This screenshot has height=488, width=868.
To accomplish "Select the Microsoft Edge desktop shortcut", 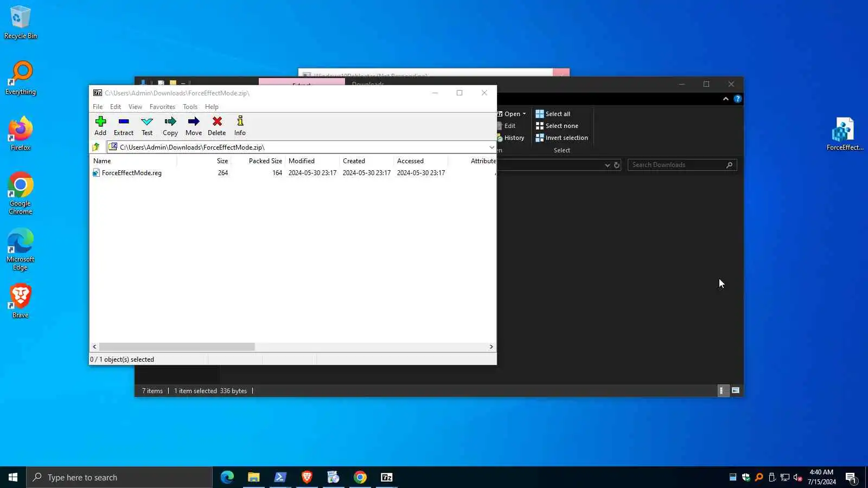I will pos(21,249).
